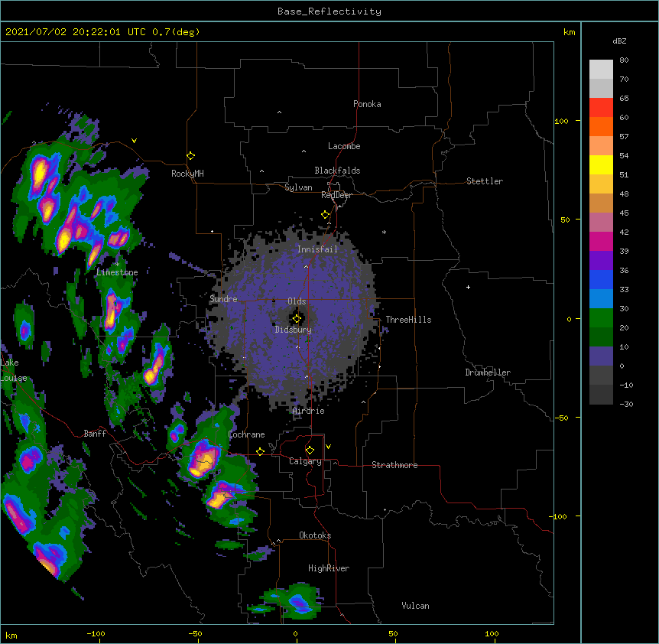Click the Cochrane label
This screenshot has width=659, height=644.
click(247, 434)
